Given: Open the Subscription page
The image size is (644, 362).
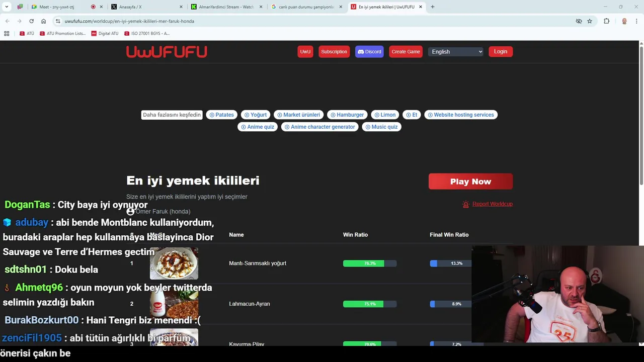Looking at the screenshot, I should coord(334,51).
